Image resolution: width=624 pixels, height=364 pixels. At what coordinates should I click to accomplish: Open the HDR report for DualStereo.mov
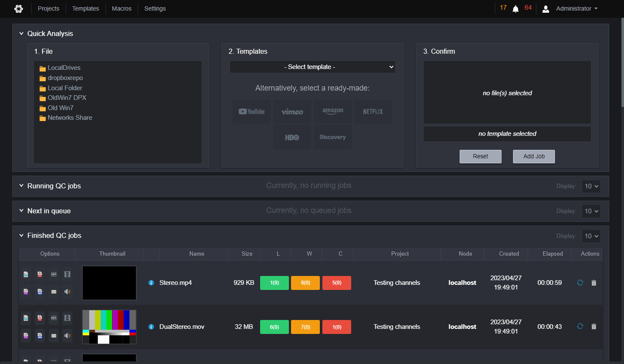pos(54,318)
